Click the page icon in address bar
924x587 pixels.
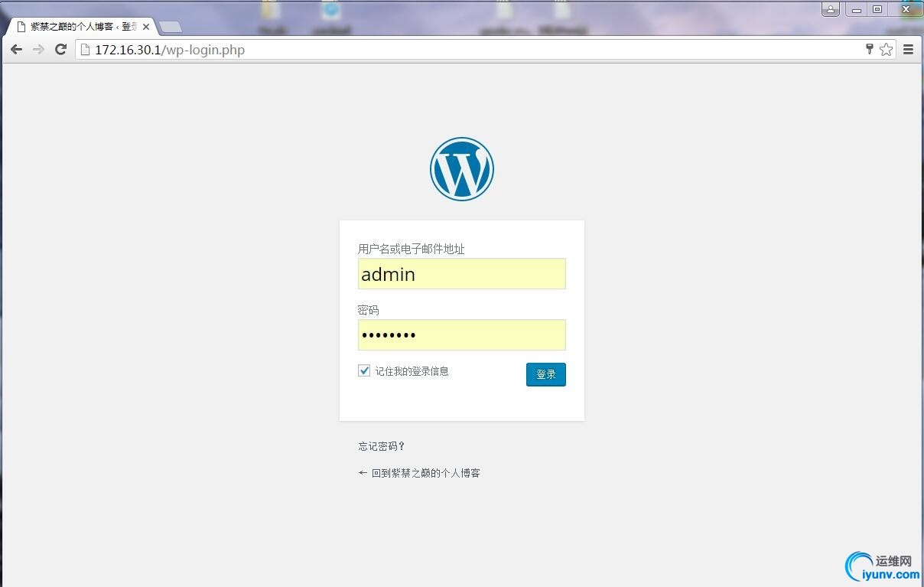pos(86,50)
